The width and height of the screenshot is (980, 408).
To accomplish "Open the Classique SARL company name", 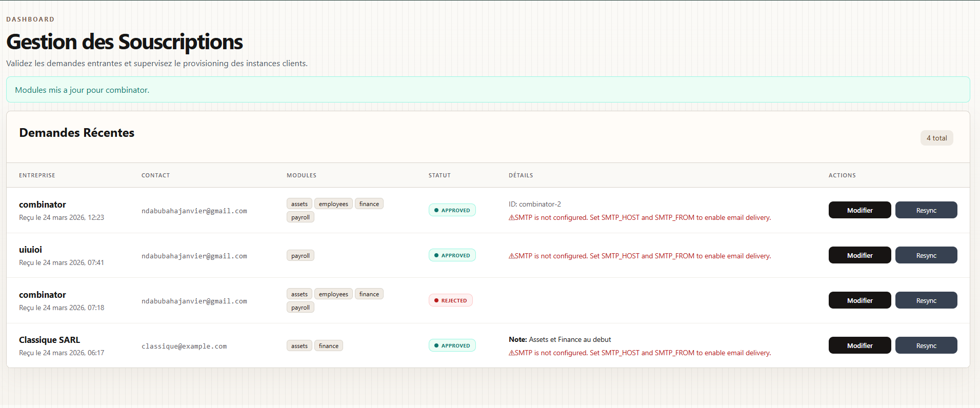I will (x=50, y=340).
